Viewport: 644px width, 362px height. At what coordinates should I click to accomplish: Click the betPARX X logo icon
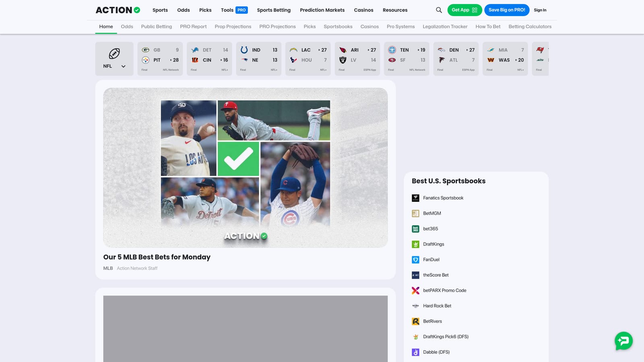tap(415, 290)
